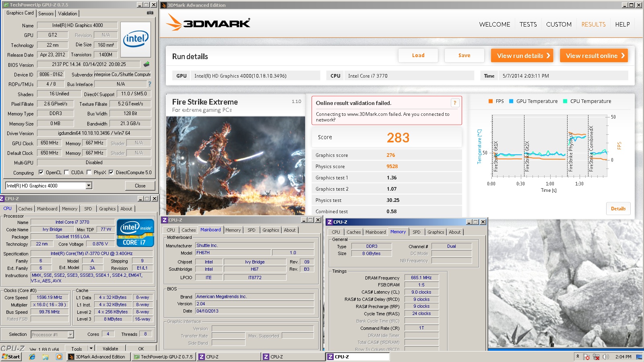Click the Tools button in CPU-Z
This screenshot has height=362, width=644.
(76, 349)
